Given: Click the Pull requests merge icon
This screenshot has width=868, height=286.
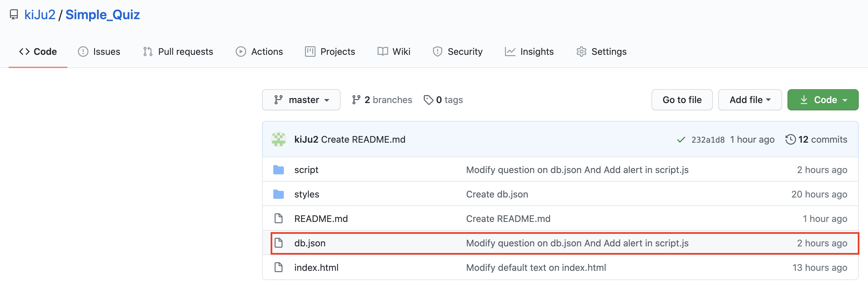Looking at the screenshot, I should [x=148, y=52].
